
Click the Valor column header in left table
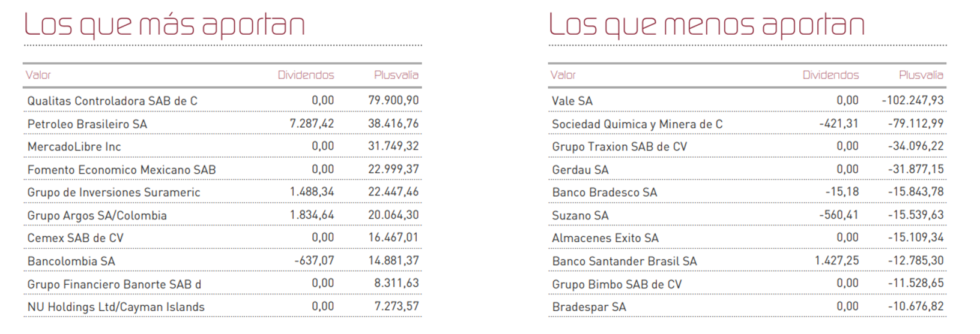tap(38, 75)
